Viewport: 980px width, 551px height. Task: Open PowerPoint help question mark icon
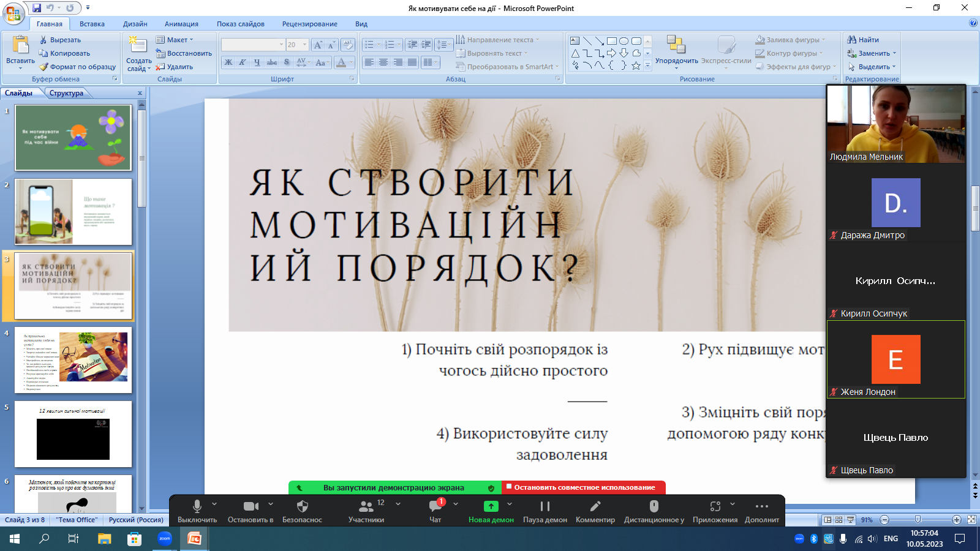(973, 23)
